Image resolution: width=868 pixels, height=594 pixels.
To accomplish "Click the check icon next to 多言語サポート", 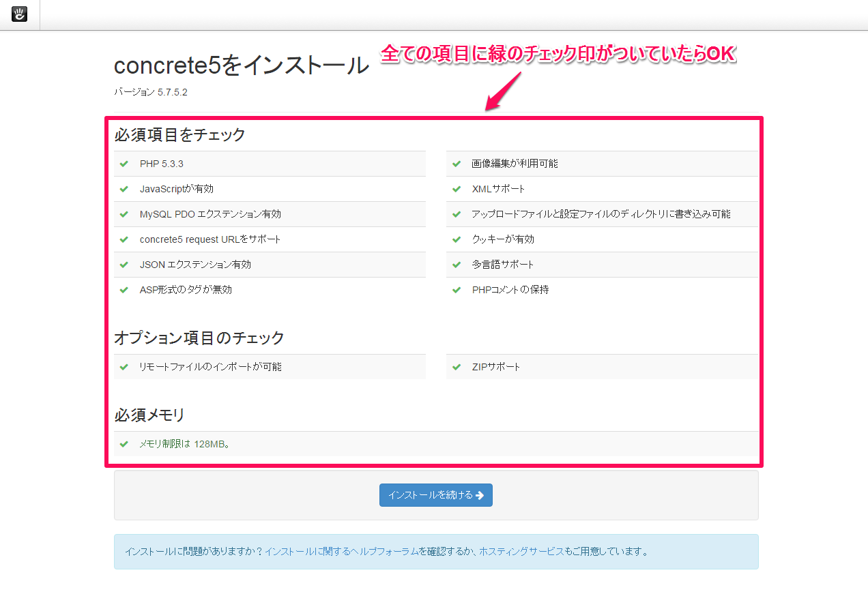I will pyautogui.click(x=457, y=265).
